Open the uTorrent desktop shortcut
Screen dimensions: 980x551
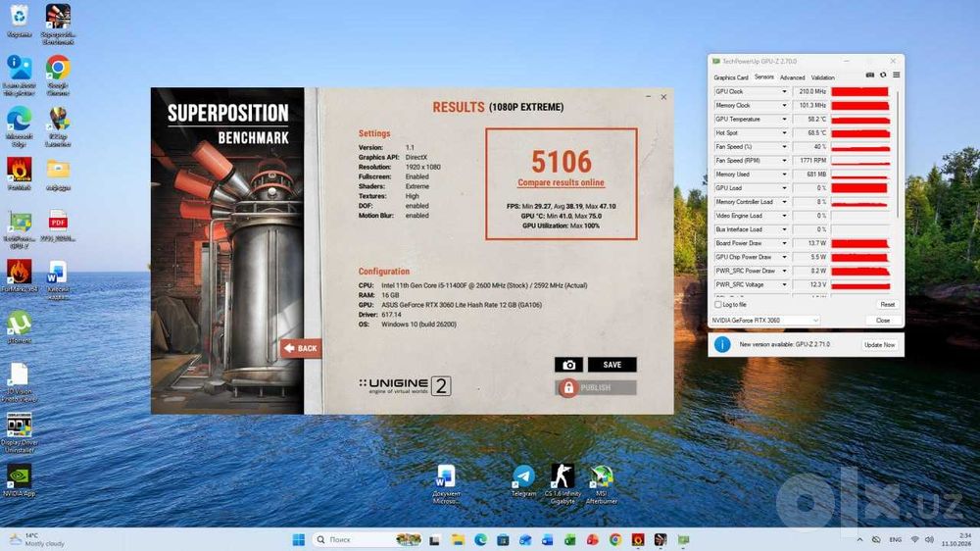[20, 327]
